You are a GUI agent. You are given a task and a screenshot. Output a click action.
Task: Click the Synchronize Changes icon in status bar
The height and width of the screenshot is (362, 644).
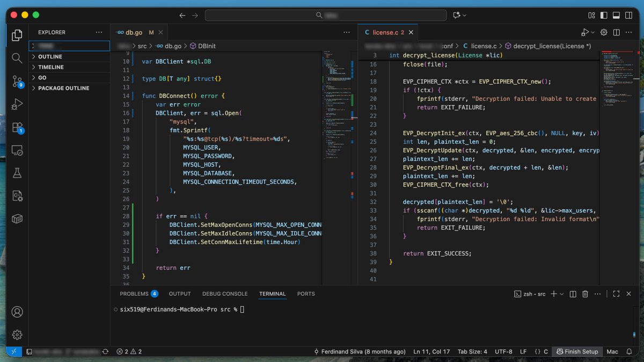pos(105,352)
